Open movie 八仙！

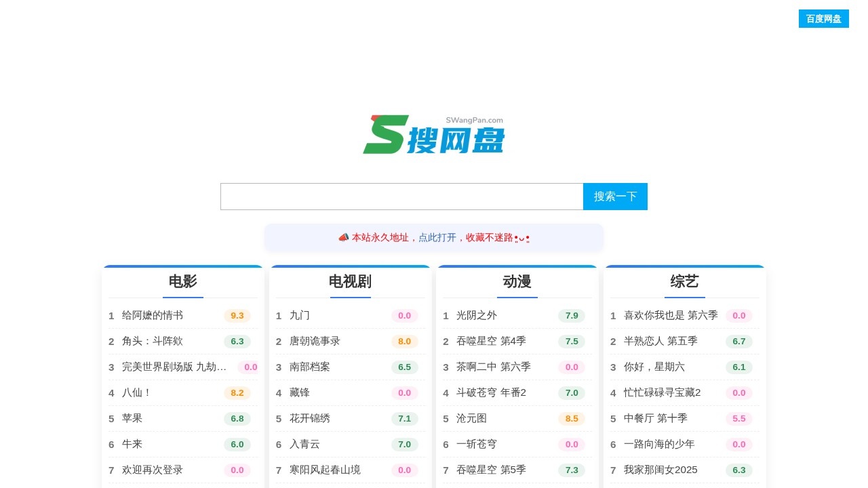(x=137, y=392)
